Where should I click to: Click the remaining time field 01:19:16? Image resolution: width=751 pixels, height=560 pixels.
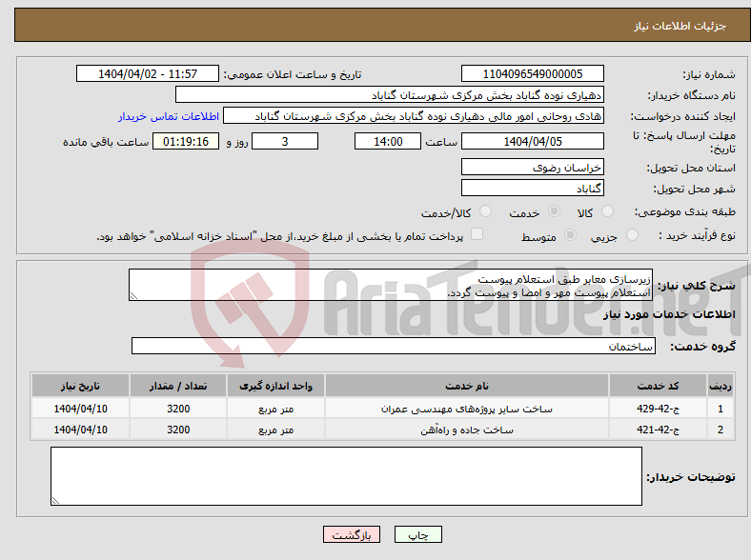click(x=186, y=141)
